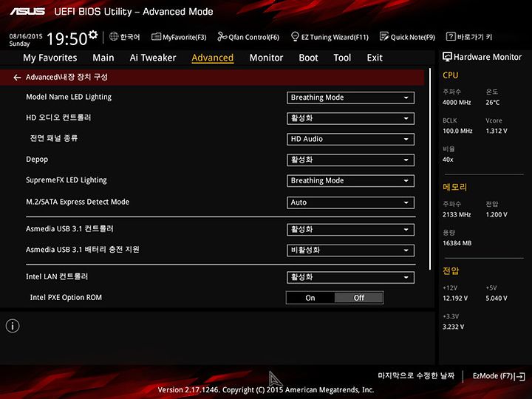
Task: Switch to EzMode (F7)
Action: (499, 376)
